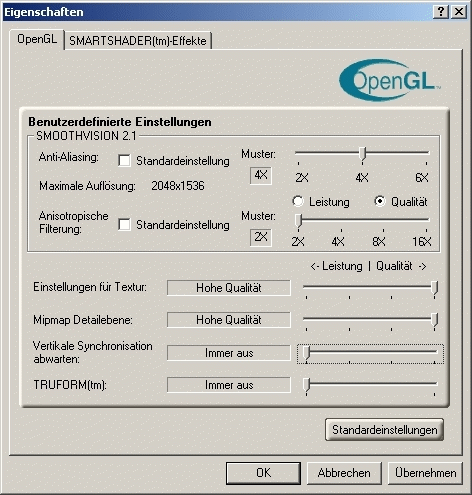Image resolution: width=472 pixels, height=495 pixels.
Task: Click the Anti-Aliasing slider handle
Action: pyautogui.click(x=362, y=155)
